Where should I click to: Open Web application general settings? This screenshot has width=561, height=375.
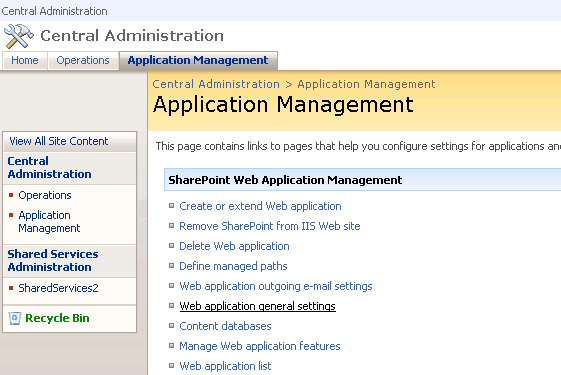tap(258, 306)
